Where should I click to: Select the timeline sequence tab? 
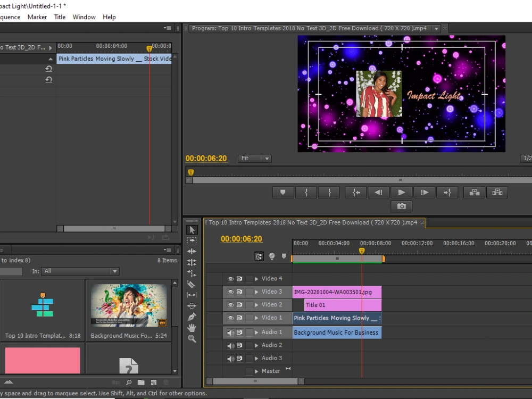point(313,222)
